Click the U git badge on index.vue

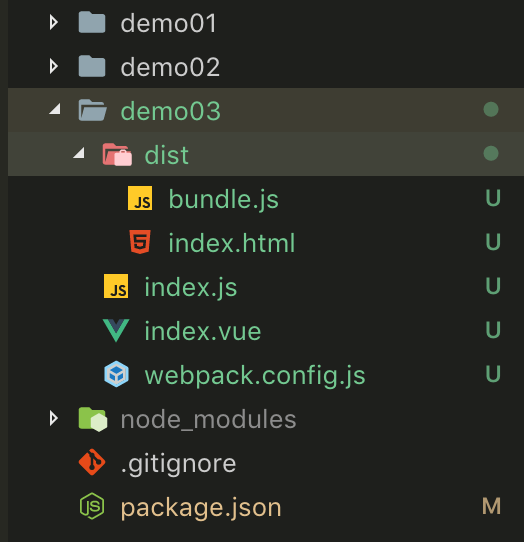click(x=493, y=330)
